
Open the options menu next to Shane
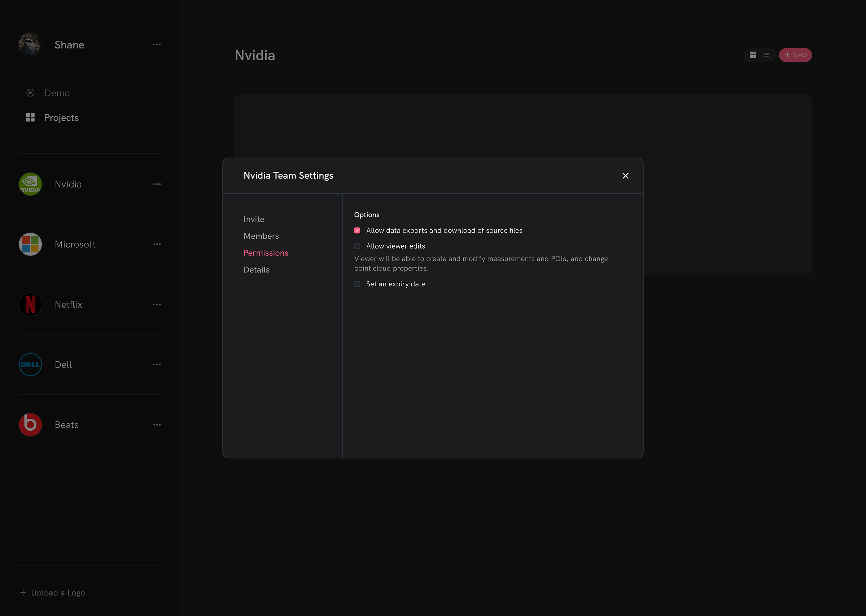pos(157,44)
